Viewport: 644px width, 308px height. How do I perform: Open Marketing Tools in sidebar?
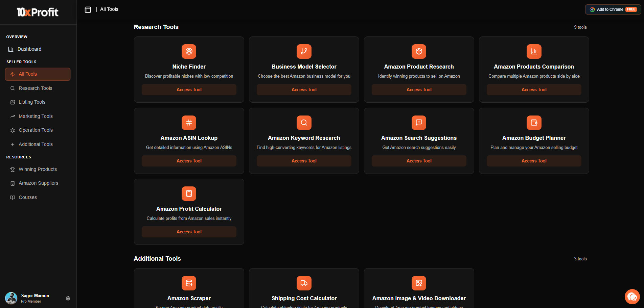[x=38, y=116]
